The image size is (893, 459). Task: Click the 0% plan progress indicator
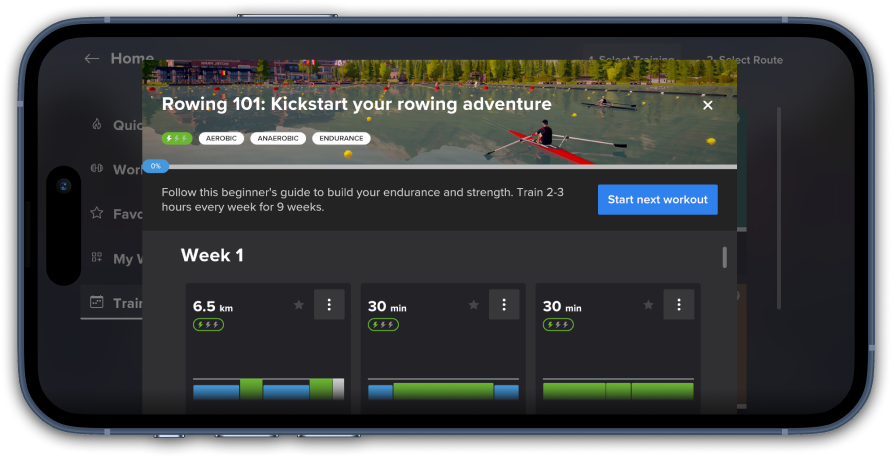tap(155, 166)
